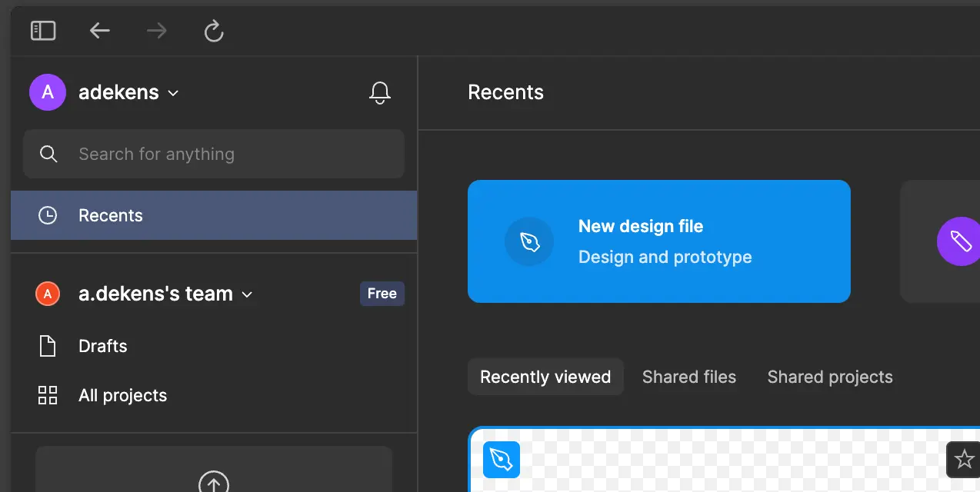Create a New design file
This screenshot has height=492, width=980.
pyautogui.click(x=658, y=241)
